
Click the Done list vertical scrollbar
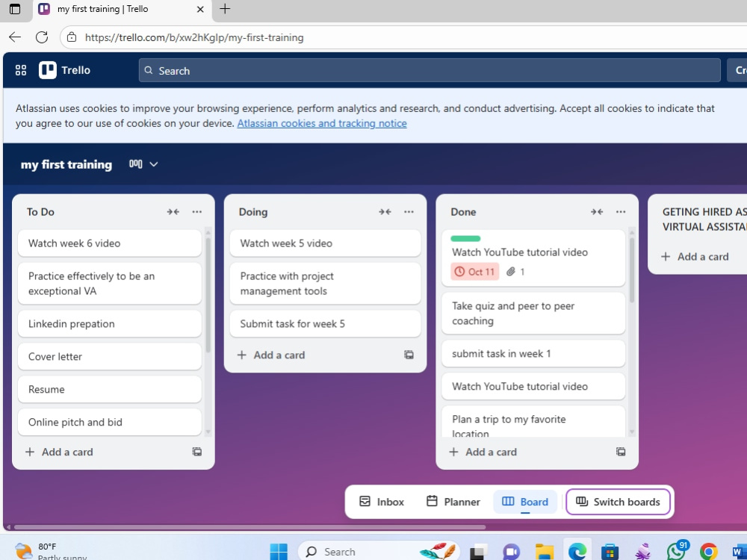tap(632, 269)
